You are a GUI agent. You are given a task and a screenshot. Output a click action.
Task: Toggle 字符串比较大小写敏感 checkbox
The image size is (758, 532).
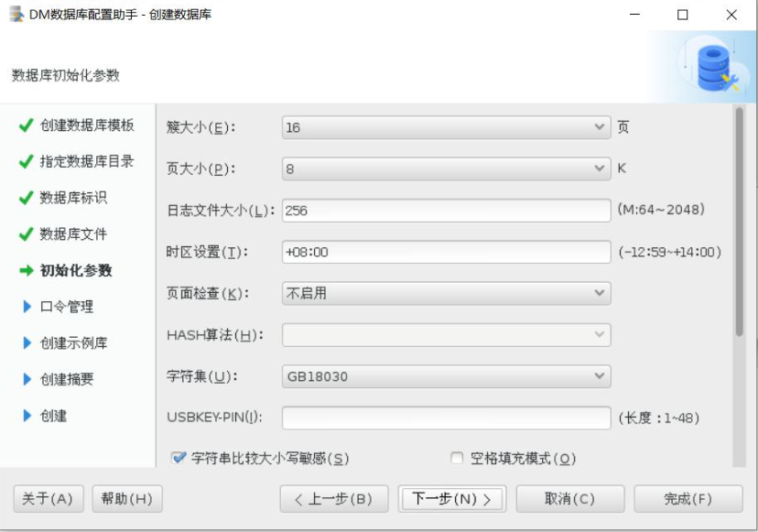point(179,458)
